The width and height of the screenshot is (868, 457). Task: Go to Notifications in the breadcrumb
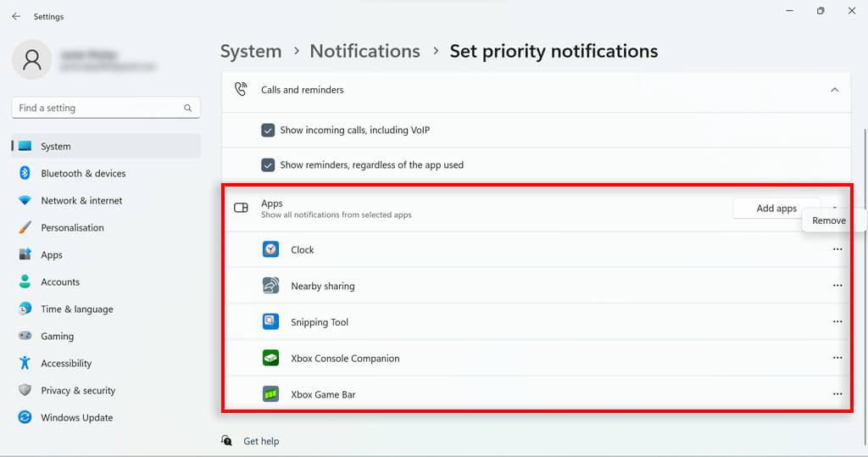[x=364, y=51]
